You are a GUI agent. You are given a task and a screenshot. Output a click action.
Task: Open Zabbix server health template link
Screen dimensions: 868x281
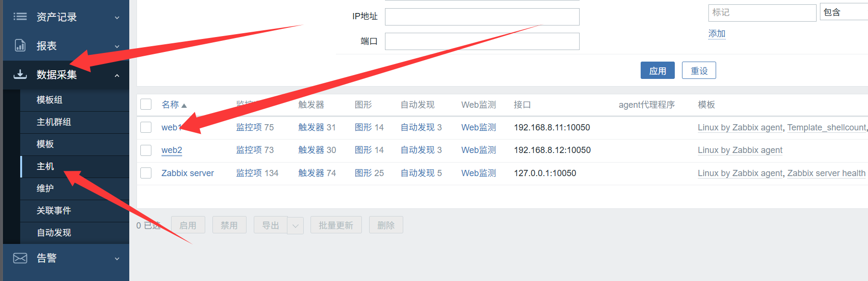[x=826, y=173]
